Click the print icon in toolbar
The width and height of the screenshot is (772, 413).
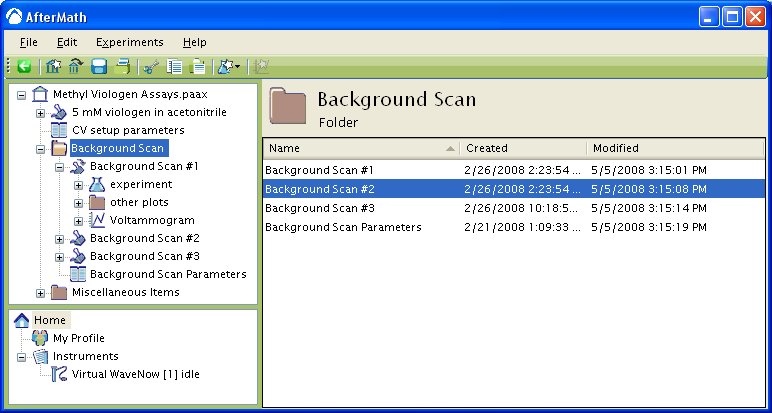[123, 66]
